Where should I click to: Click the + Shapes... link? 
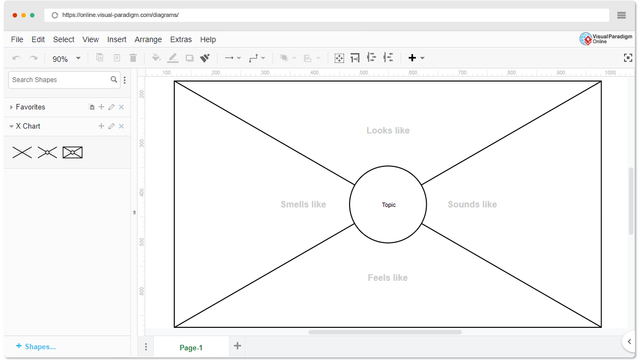point(36,347)
